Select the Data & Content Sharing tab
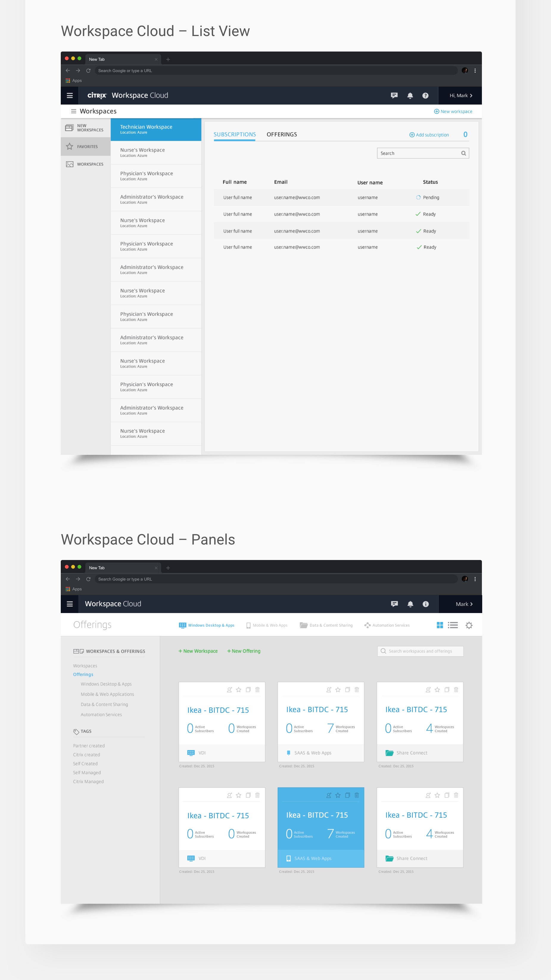This screenshot has height=980, width=551. click(326, 626)
